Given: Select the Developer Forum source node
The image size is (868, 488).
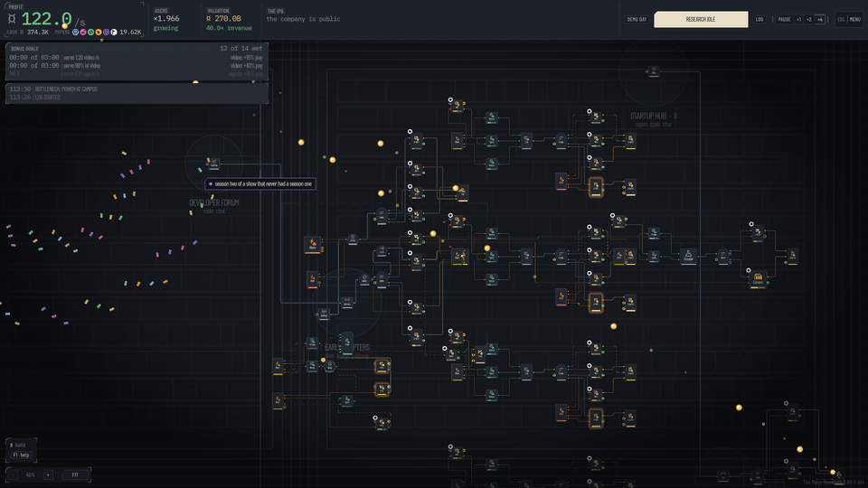Looking at the screenshot, I should 214,164.
